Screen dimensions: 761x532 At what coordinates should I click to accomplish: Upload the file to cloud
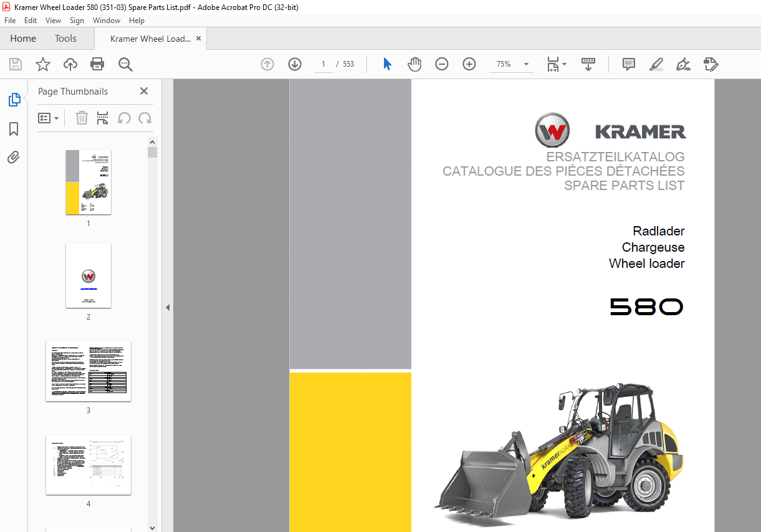click(70, 64)
